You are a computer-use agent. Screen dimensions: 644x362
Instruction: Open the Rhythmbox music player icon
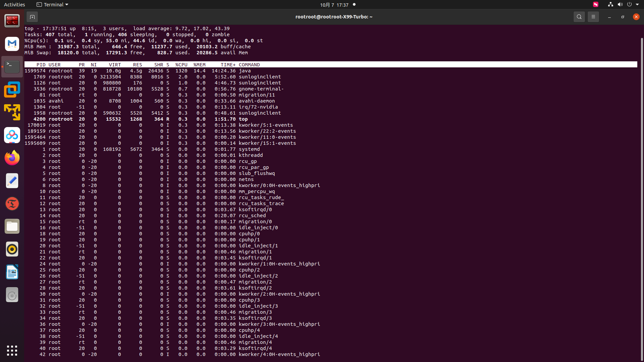click(12, 249)
